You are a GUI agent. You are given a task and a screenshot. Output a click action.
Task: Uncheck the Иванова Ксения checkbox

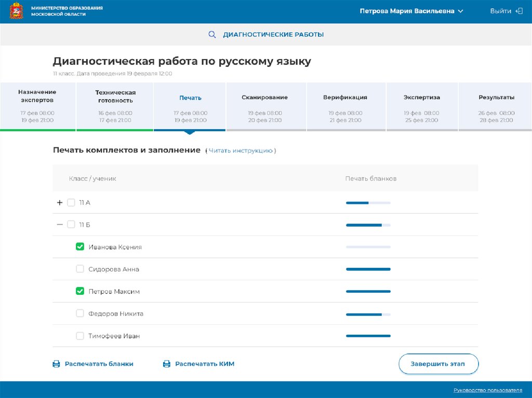80,247
